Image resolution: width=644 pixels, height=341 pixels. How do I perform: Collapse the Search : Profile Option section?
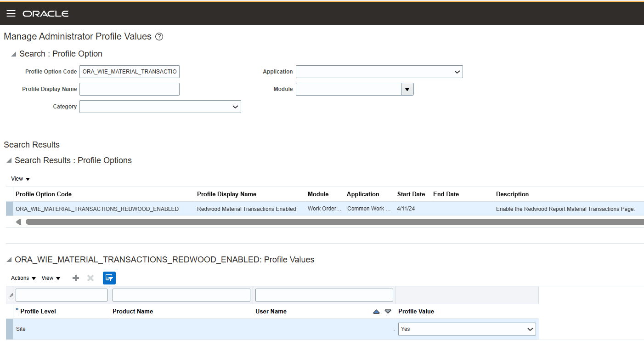pyautogui.click(x=14, y=54)
